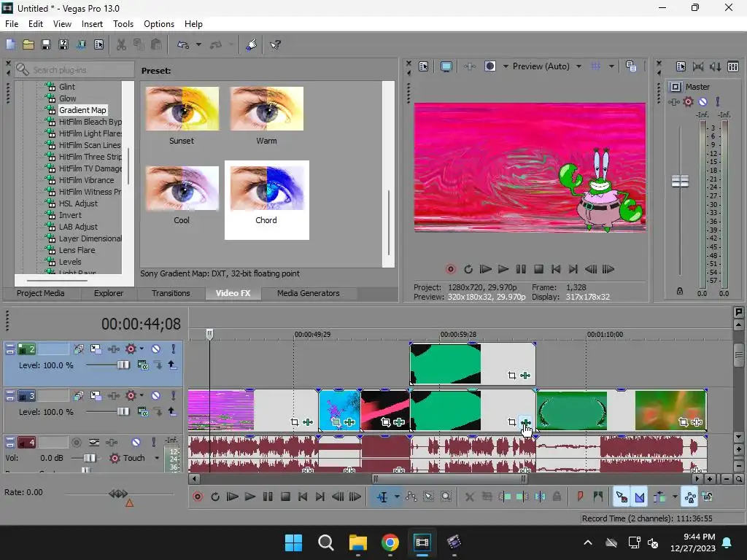Click the Undo arrow icon

(x=183, y=44)
